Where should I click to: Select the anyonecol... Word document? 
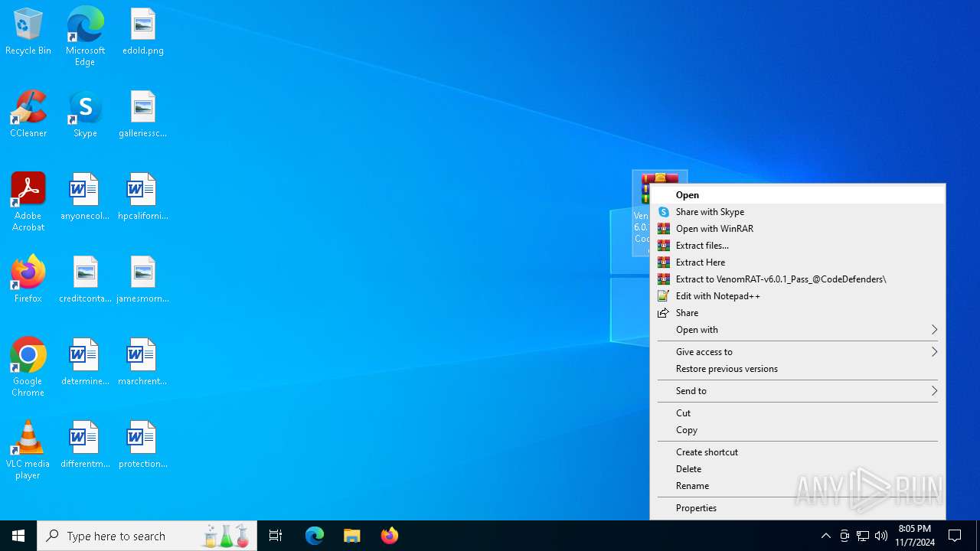[x=85, y=197]
